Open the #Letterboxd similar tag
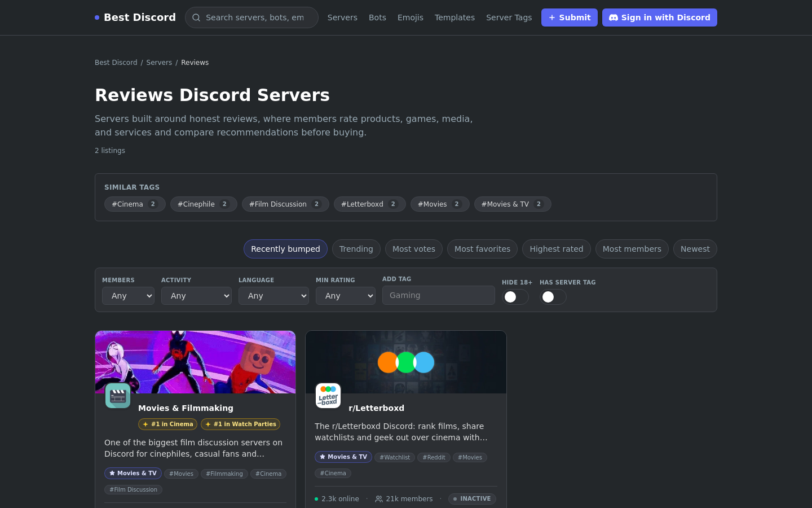Screen dimensions: 812x508 [x=370, y=204]
